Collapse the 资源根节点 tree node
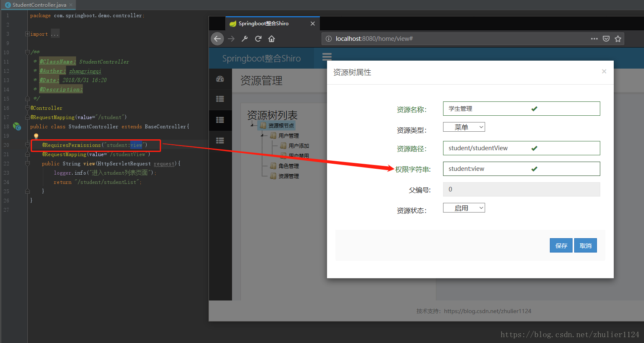Screen dimensions: 644x343 click(252, 125)
